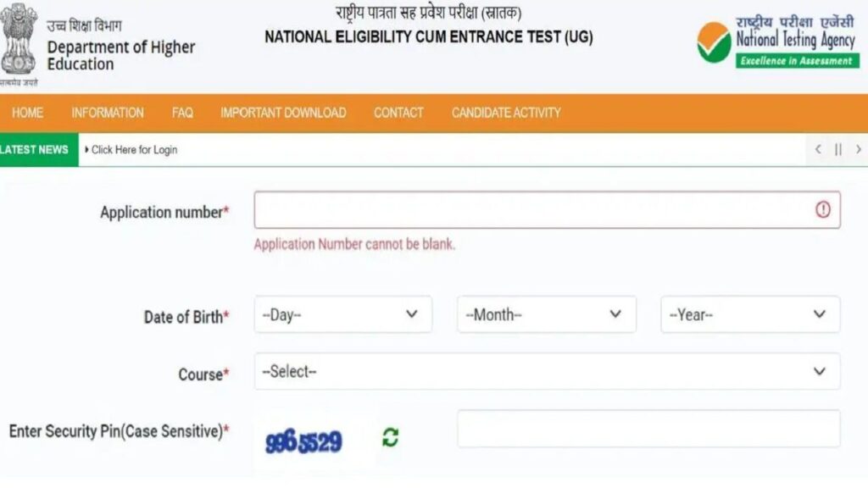Image resolution: width=868 pixels, height=488 pixels.
Task: Click the error warning icon in Application number field
Action: coord(822,210)
